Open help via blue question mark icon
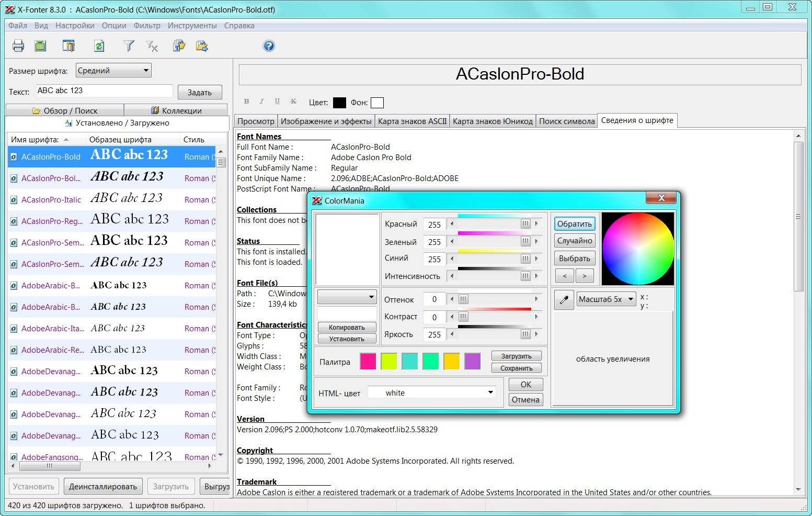 point(269,46)
